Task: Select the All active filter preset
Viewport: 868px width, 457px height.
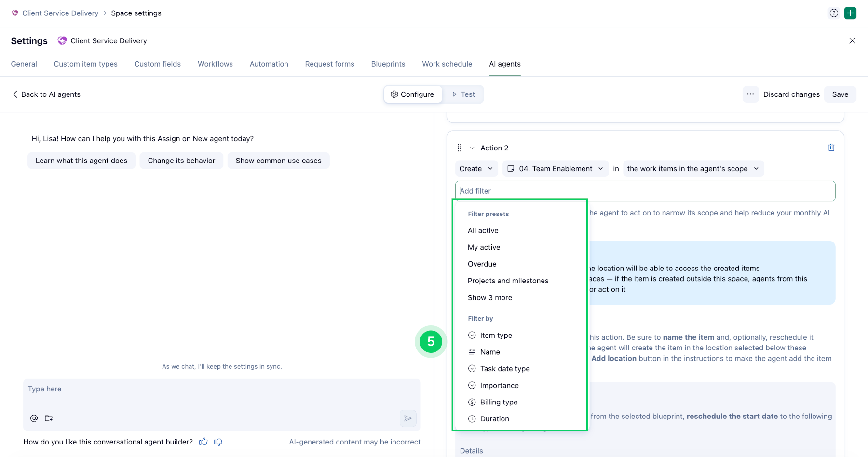Action: pos(483,230)
